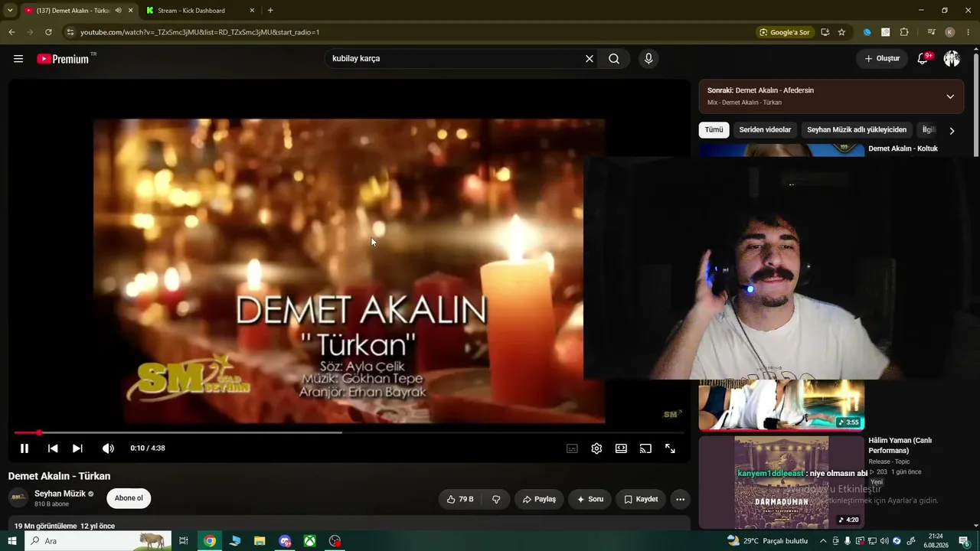Select the Tümü filter chip
The image size is (980, 551).
[x=714, y=130]
